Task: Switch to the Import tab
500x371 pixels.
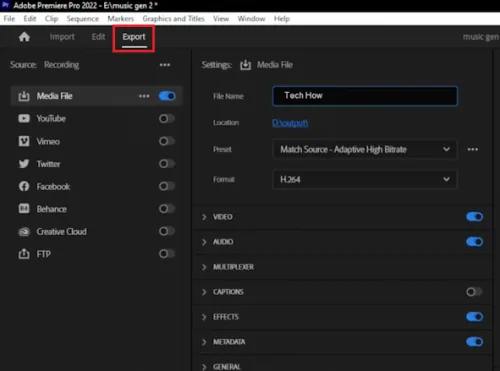Action: tap(62, 37)
